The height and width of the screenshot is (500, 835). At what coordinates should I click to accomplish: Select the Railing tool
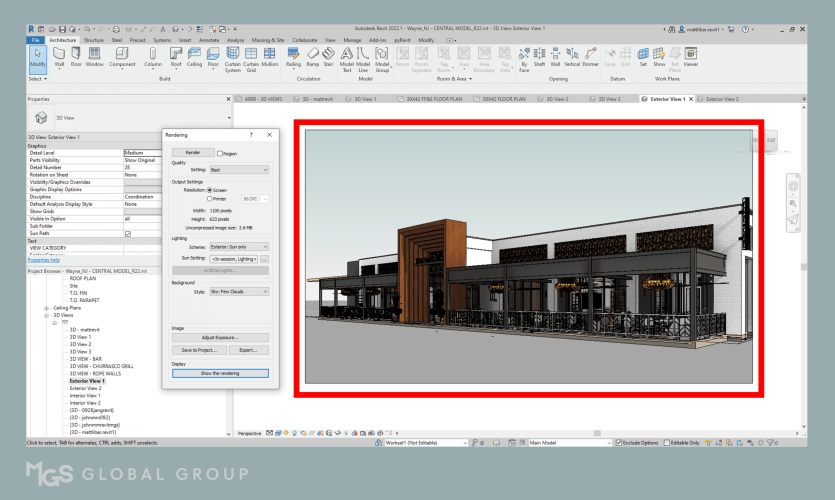pyautogui.click(x=294, y=55)
